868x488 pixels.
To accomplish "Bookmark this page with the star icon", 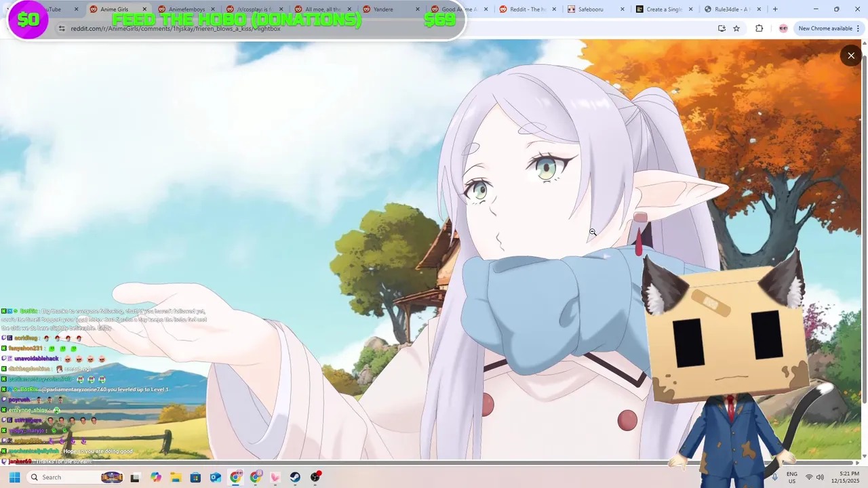I will pos(736,28).
